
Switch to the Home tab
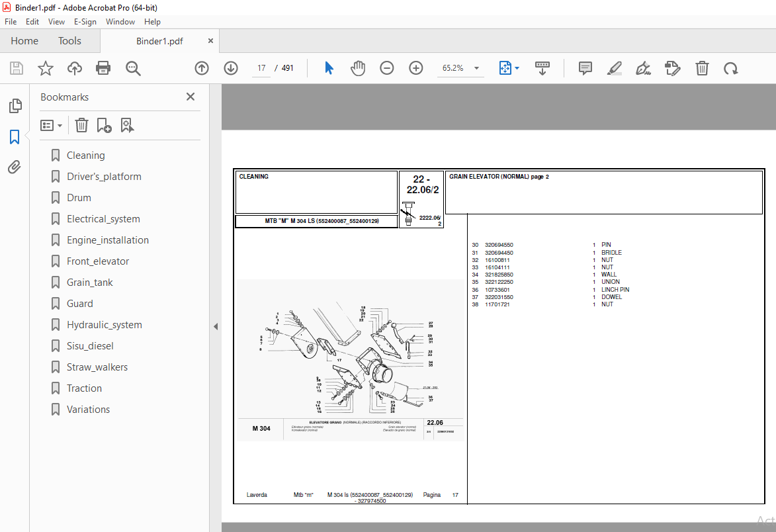pos(24,41)
